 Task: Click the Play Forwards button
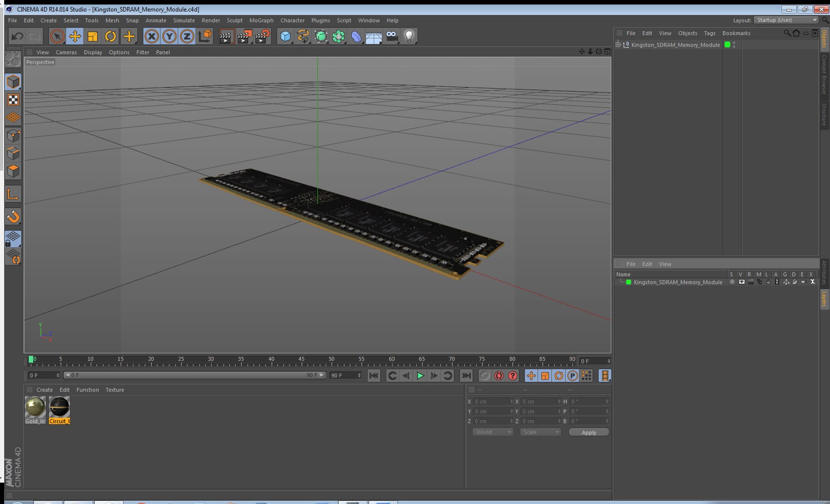click(x=420, y=376)
